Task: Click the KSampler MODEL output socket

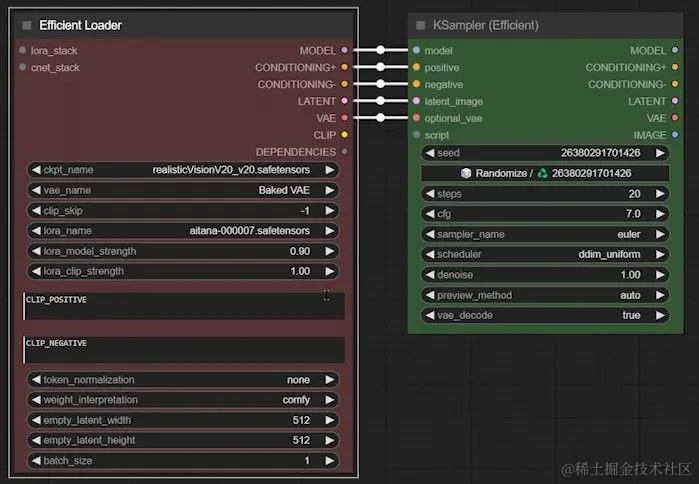Action: point(675,50)
